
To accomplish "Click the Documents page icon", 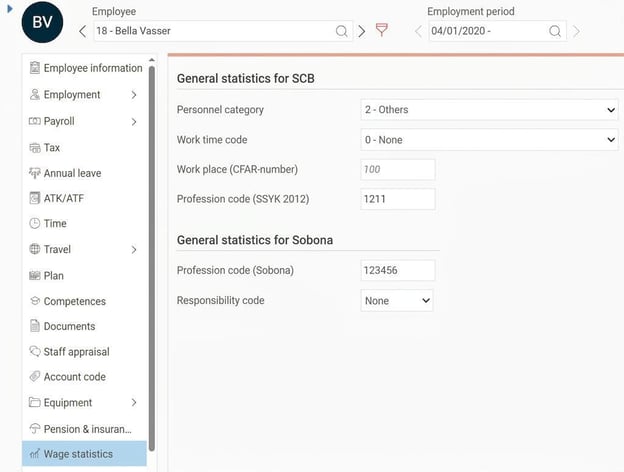I will 35,326.
